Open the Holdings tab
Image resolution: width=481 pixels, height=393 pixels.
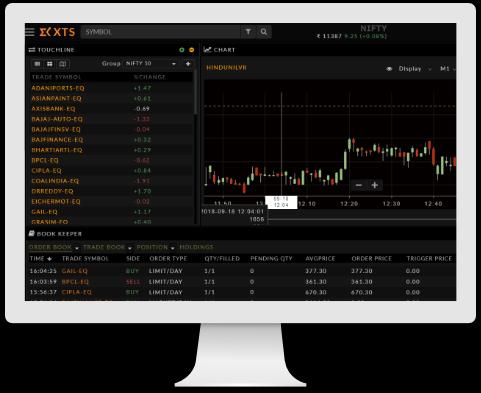[x=196, y=247]
